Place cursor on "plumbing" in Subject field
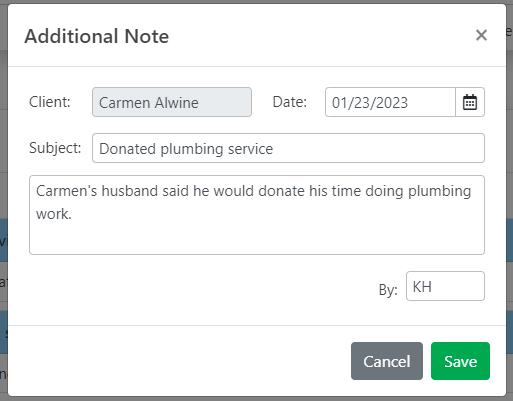 click(192, 149)
